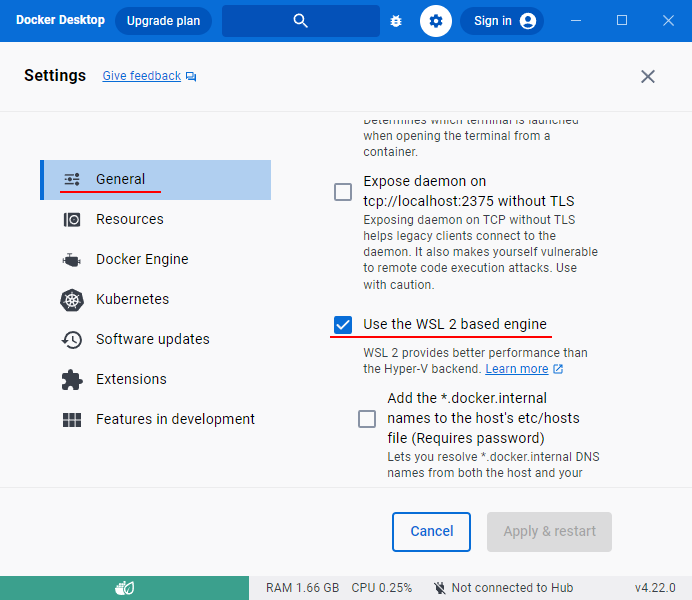
Task: Click the Features in development grid icon
Action: pos(72,420)
